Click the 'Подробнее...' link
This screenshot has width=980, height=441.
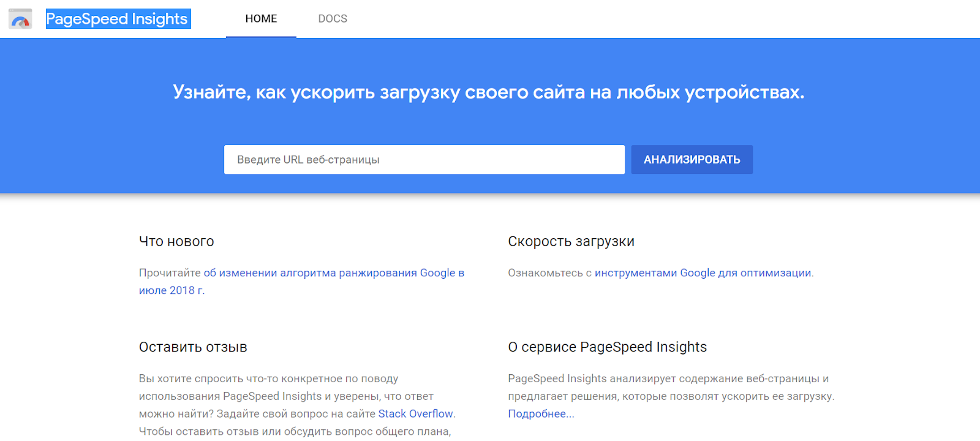click(x=541, y=414)
